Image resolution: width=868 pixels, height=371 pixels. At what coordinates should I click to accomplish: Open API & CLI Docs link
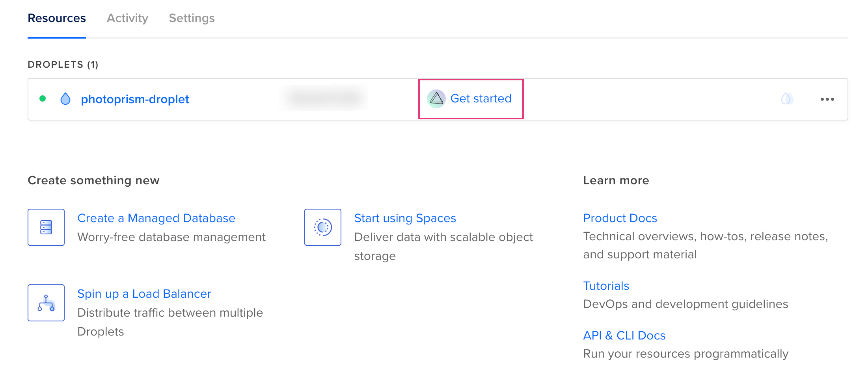(x=624, y=336)
